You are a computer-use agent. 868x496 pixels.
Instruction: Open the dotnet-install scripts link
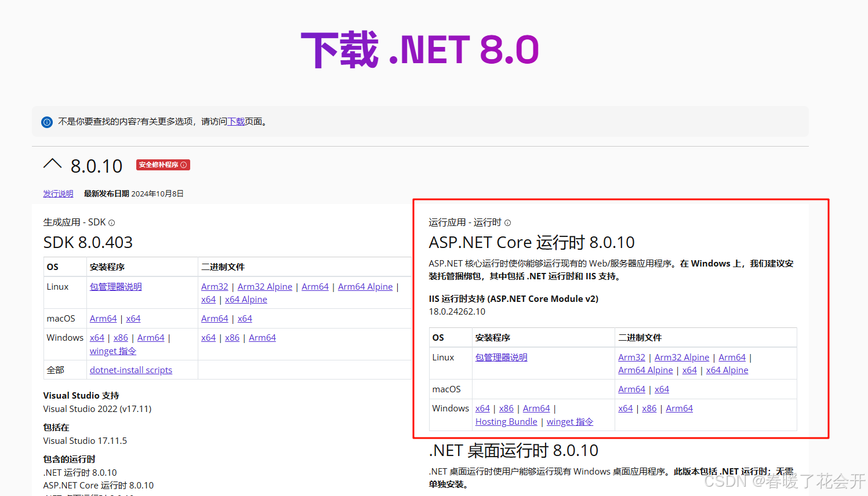131,370
